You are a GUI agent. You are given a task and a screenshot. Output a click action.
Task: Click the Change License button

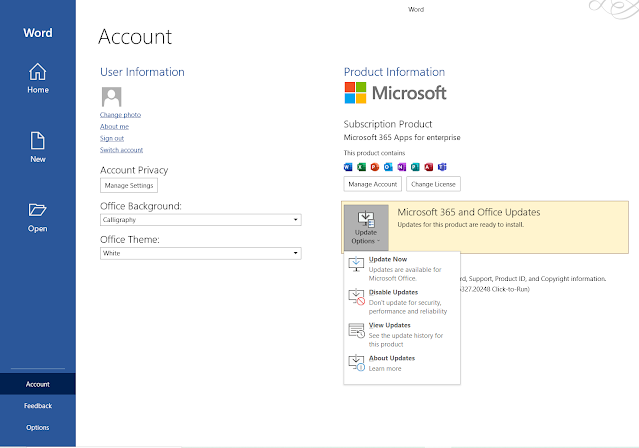433,184
